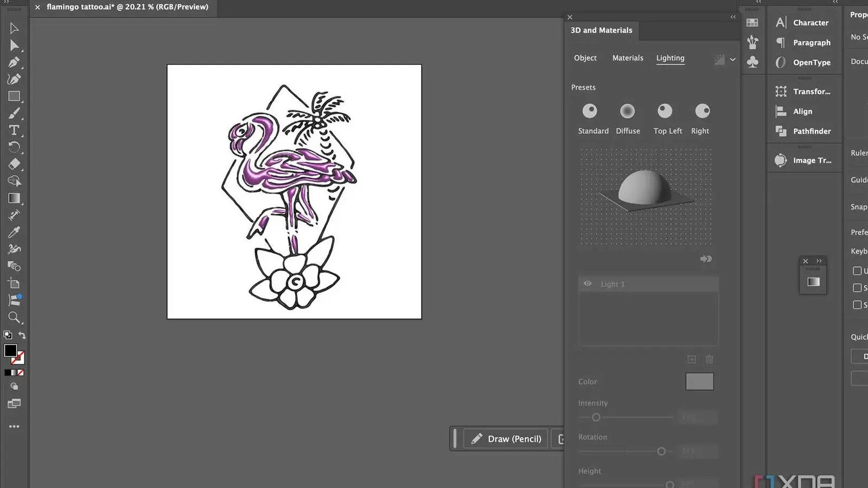Open the Swatches panel grid icon
This screenshot has height=488, width=868.
click(x=752, y=22)
